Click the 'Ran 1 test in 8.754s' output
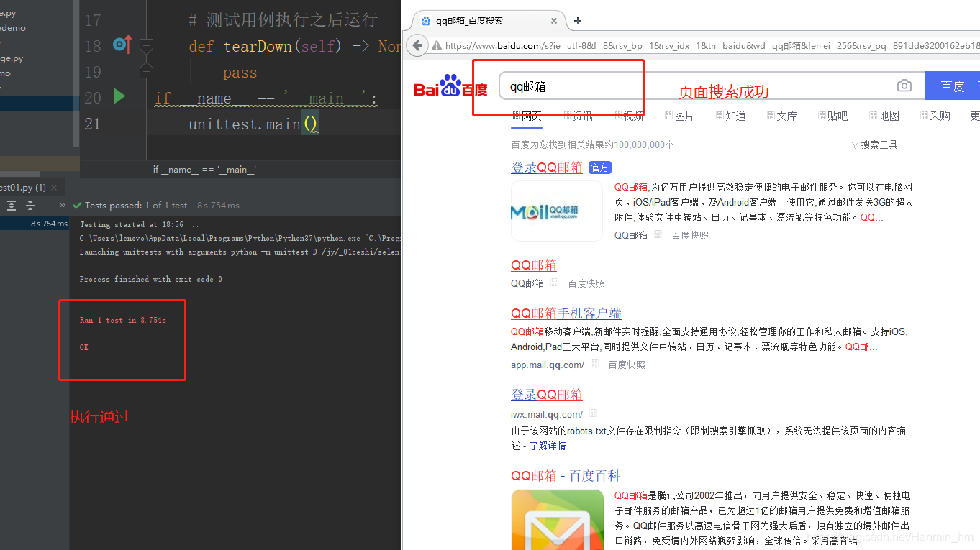Viewport: 980px width, 550px height. [x=122, y=320]
